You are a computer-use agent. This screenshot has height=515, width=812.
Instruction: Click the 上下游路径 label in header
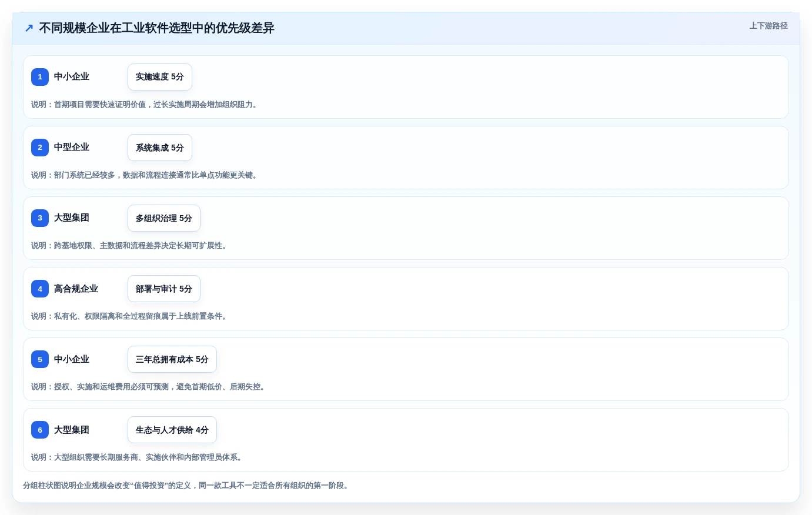coord(768,26)
